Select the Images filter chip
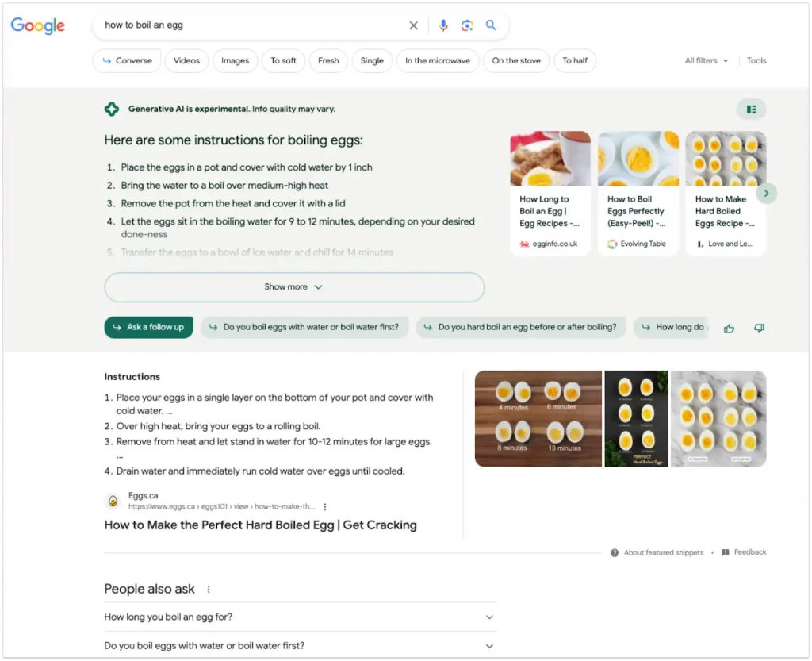This screenshot has width=812, height=661. coord(235,60)
